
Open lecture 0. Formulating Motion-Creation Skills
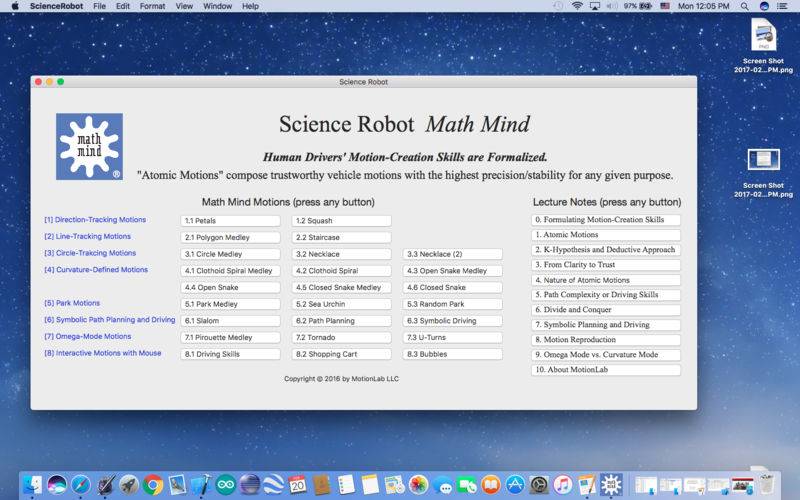coord(606,219)
